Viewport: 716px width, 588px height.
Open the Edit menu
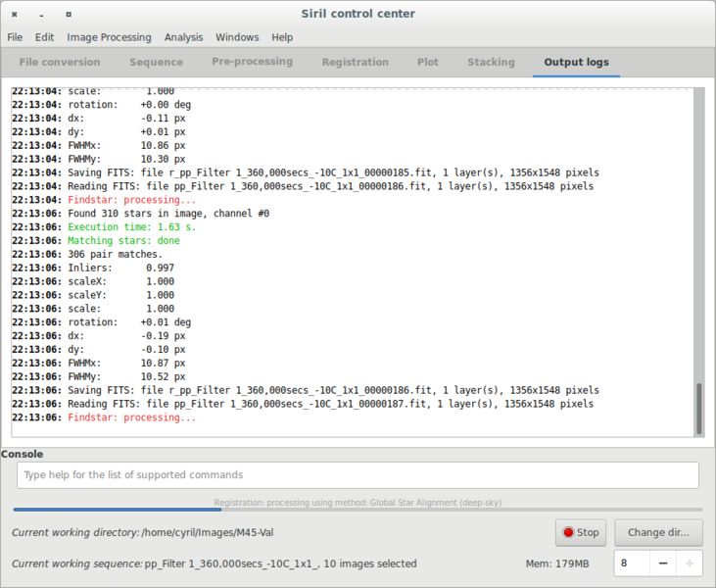(x=44, y=37)
